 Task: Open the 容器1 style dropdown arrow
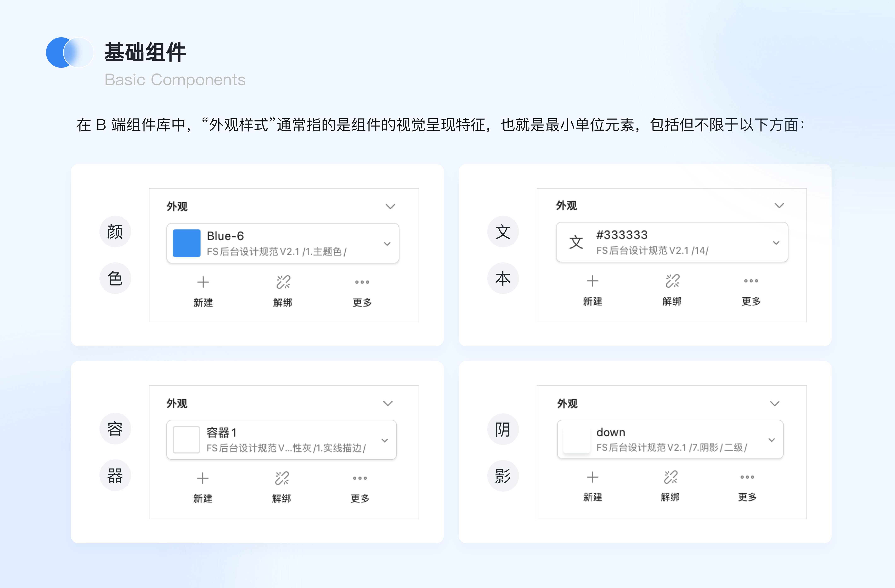point(385,440)
